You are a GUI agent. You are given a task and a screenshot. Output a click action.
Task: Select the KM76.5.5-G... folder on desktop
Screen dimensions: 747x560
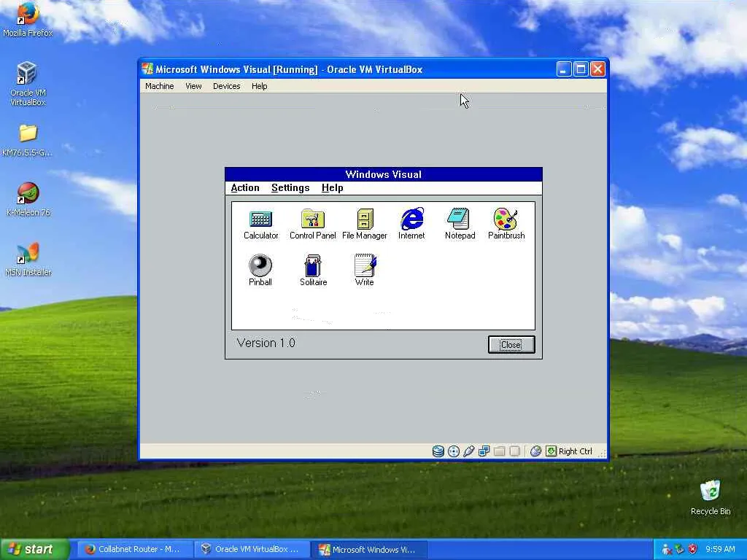[x=28, y=141]
